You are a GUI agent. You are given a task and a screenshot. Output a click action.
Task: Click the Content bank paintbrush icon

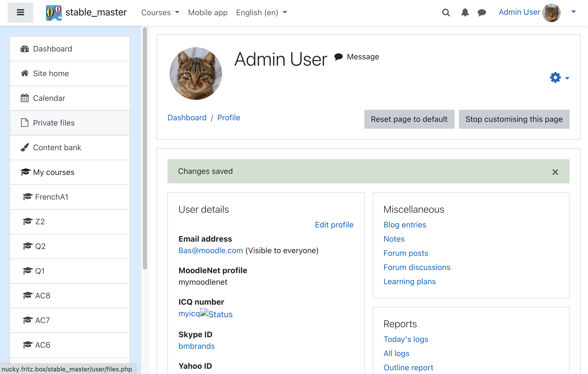25,147
